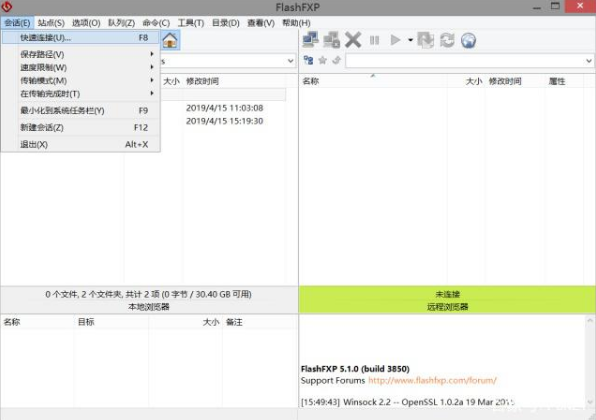Open the 目录(D) menu
This screenshot has width=596, height=420.
(225, 23)
